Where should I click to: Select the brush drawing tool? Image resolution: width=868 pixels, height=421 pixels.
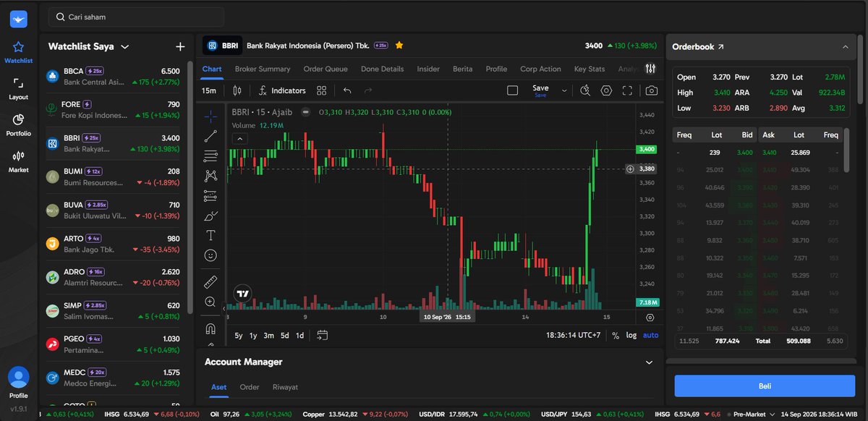pos(210,216)
